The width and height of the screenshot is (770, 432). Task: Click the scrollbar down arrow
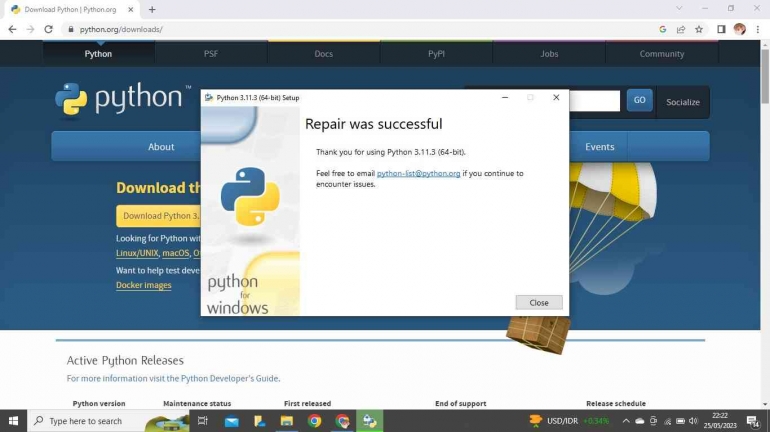point(765,405)
